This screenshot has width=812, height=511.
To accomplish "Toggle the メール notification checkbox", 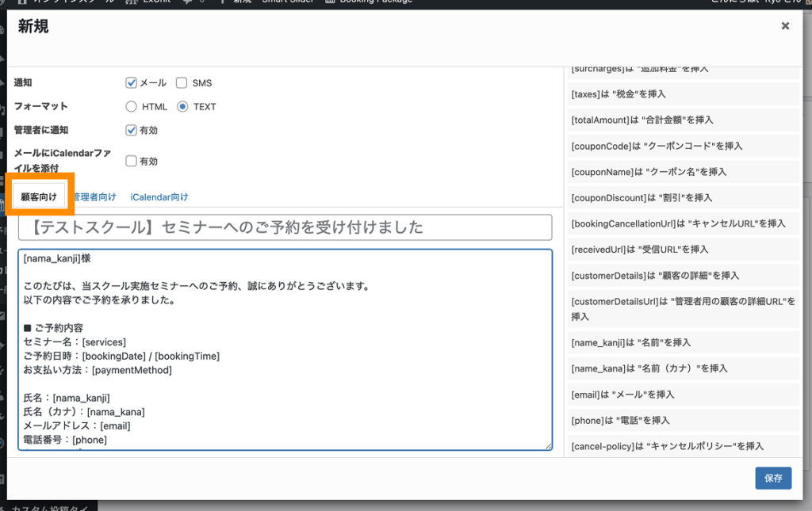I will tap(132, 82).
